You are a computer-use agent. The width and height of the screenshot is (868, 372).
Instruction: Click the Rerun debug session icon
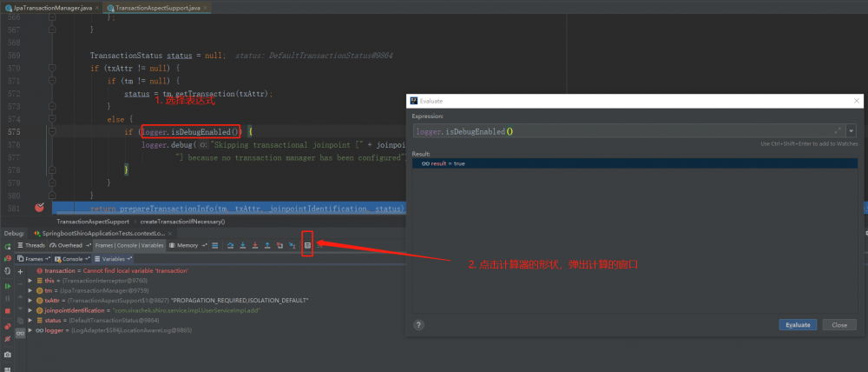(8, 247)
